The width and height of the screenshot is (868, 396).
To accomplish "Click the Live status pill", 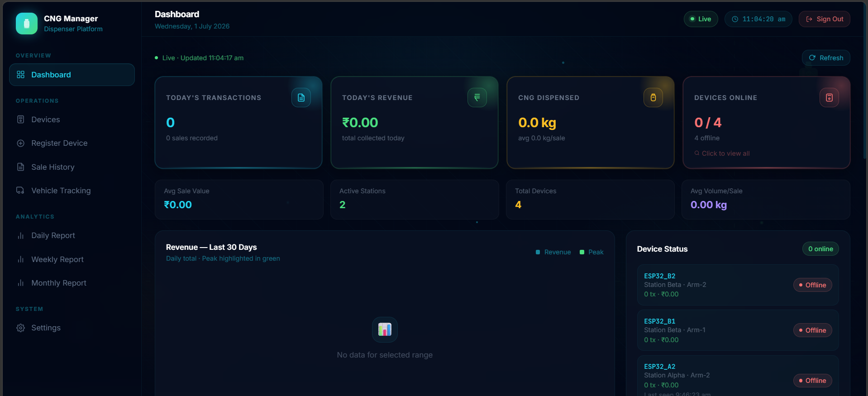I will pos(701,19).
